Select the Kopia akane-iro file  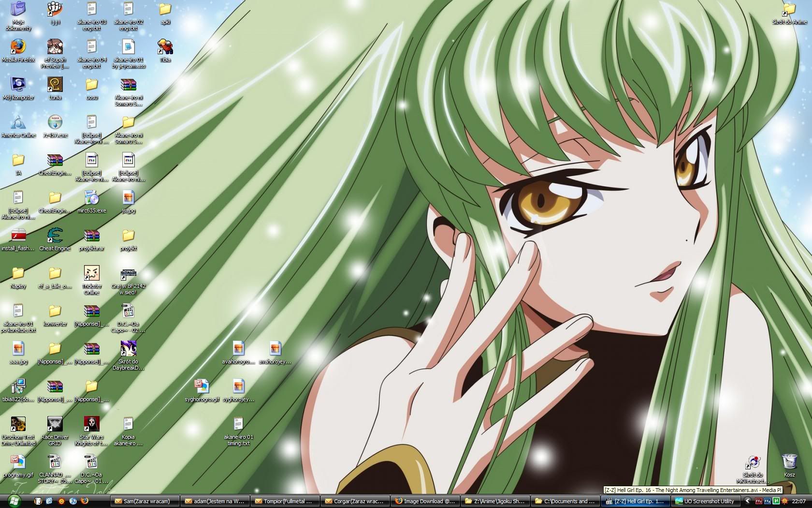point(128,431)
